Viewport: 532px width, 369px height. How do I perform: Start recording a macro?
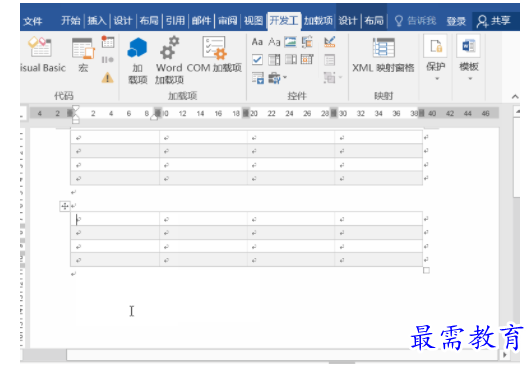coord(108,42)
